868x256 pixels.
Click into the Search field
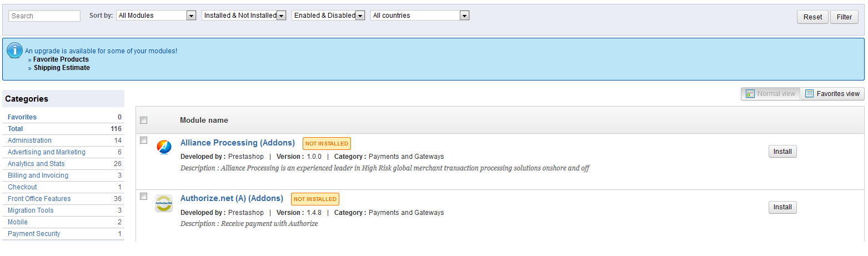pos(44,16)
